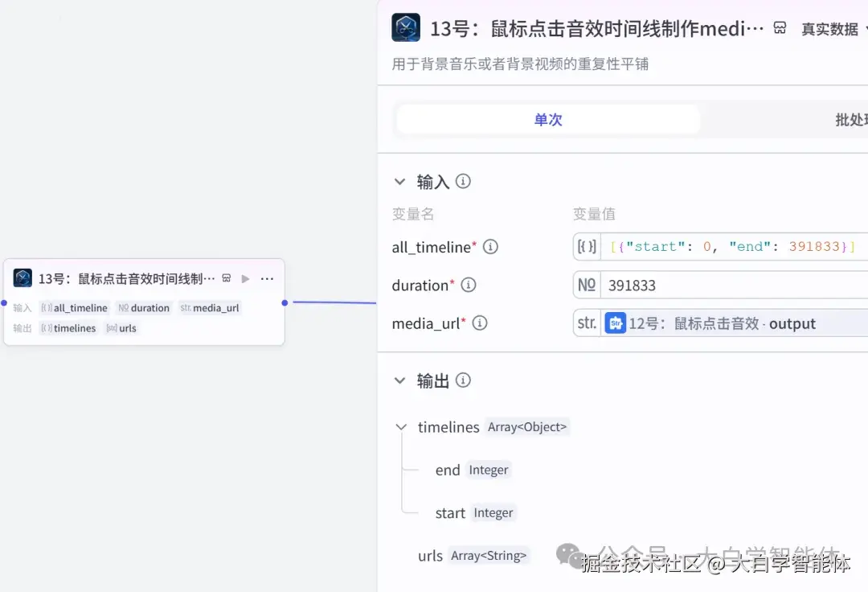
Task: Click the link icon beside the panel node title
Action: (779, 27)
